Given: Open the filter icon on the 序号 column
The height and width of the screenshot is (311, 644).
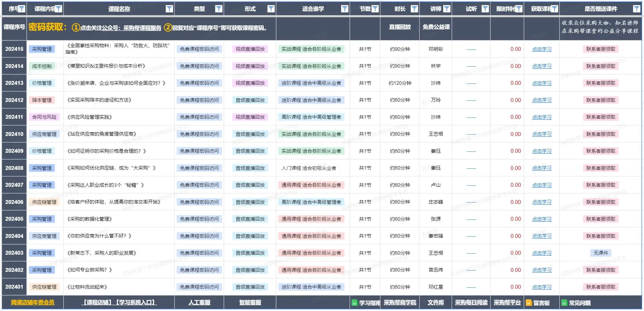Looking at the screenshot, I should pos(21,9).
